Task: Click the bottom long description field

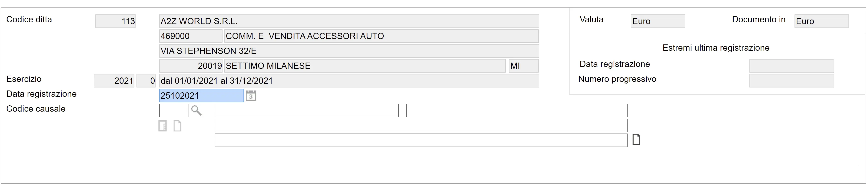Action: 421,140
